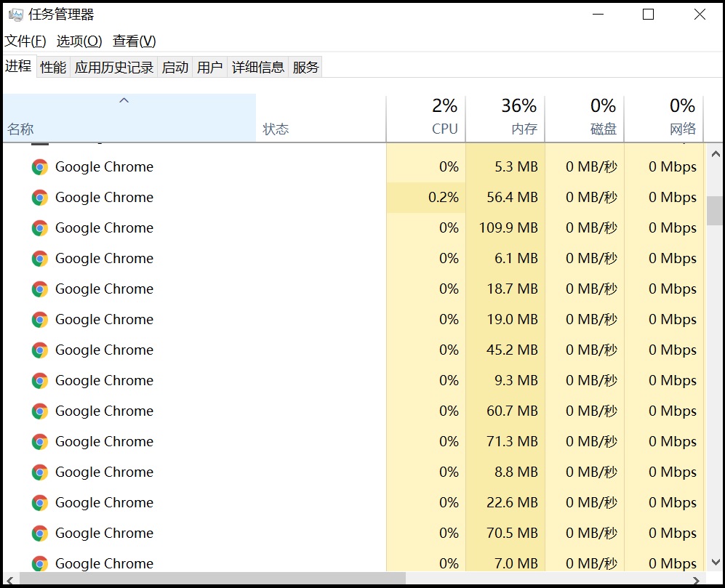Click Chrome icon of 22.6 MB process
The image size is (725, 588).
point(40,503)
